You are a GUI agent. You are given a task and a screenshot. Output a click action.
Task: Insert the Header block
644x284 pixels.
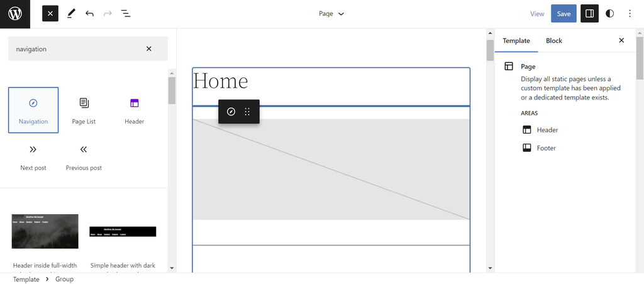click(x=134, y=110)
